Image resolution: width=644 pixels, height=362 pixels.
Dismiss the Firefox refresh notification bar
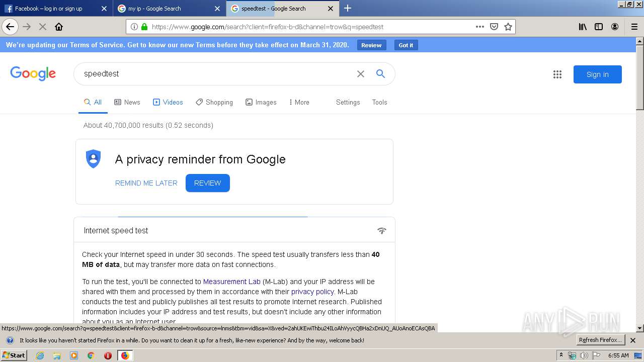tap(633, 340)
